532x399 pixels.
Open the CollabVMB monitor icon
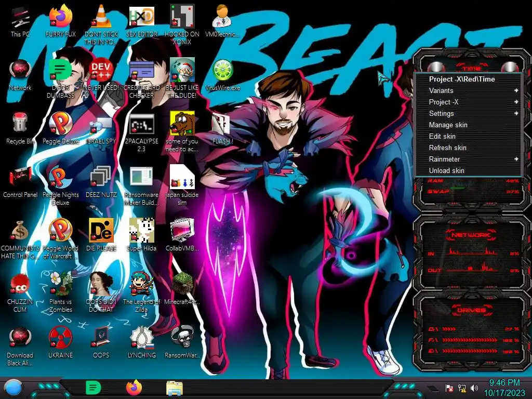pos(182,231)
